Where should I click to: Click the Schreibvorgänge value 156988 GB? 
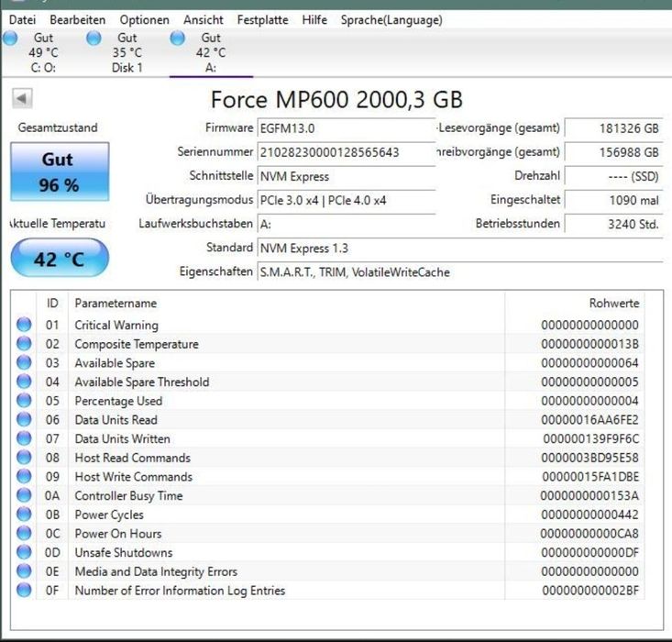(613, 152)
